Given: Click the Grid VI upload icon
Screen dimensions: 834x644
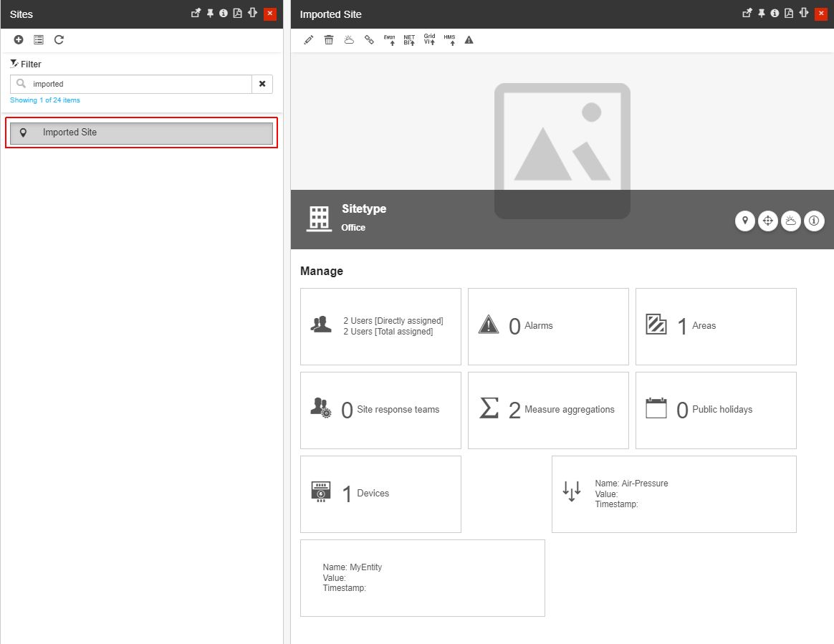Looking at the screenshot, I should coord(429,40).
